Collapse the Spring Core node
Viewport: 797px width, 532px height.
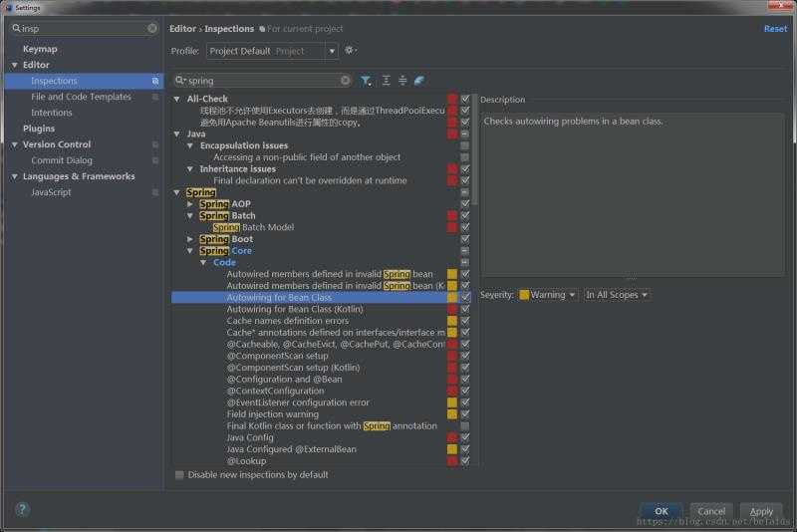pos(190,251)
